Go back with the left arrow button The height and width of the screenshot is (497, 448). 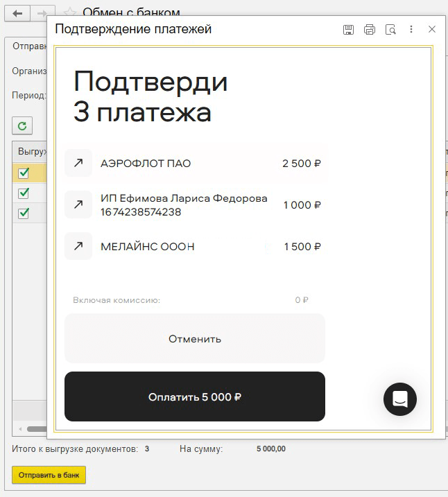coord(17,13)
